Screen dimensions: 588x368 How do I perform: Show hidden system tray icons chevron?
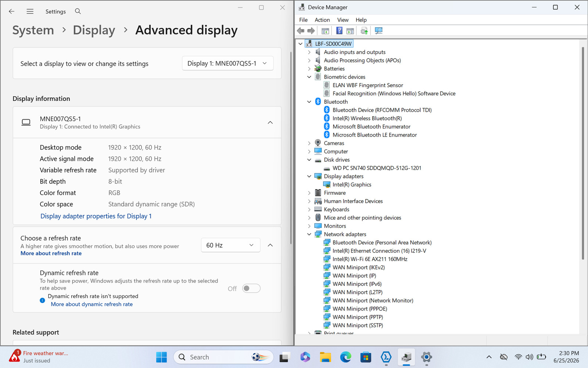(489, 357)
